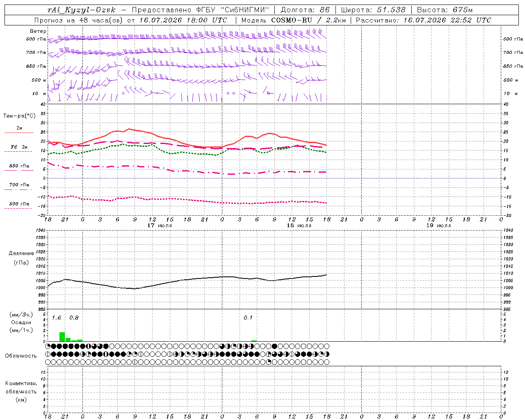The width and height of the screenshot is (525, 420).
Task: Click the rAl_Kyzyl-Ozek station title
Action: [x=82, y=10]
